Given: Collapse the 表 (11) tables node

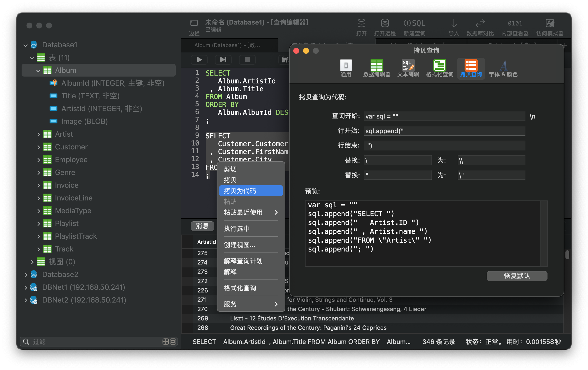Looking at the screenshot, I should tap(32, 58).
